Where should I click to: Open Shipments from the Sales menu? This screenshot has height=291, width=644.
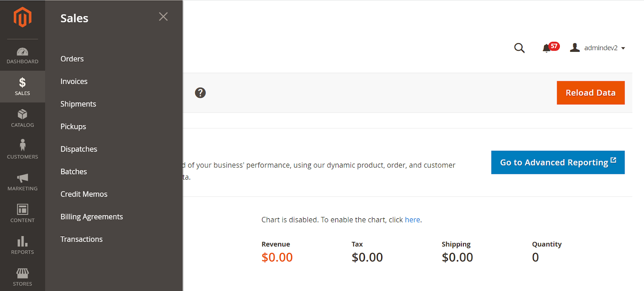tap(78, 104)
